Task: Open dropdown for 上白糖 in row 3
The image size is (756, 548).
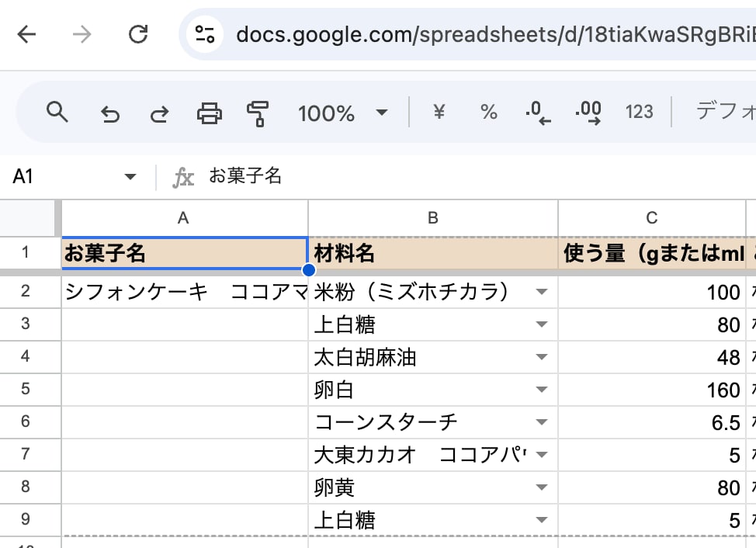Action: (x=542, y=324)
